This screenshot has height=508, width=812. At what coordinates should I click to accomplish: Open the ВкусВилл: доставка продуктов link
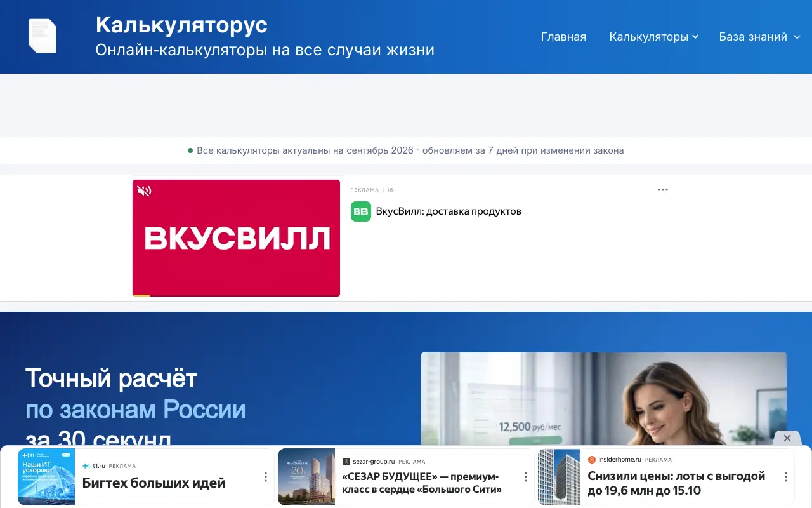click(449, 211)
